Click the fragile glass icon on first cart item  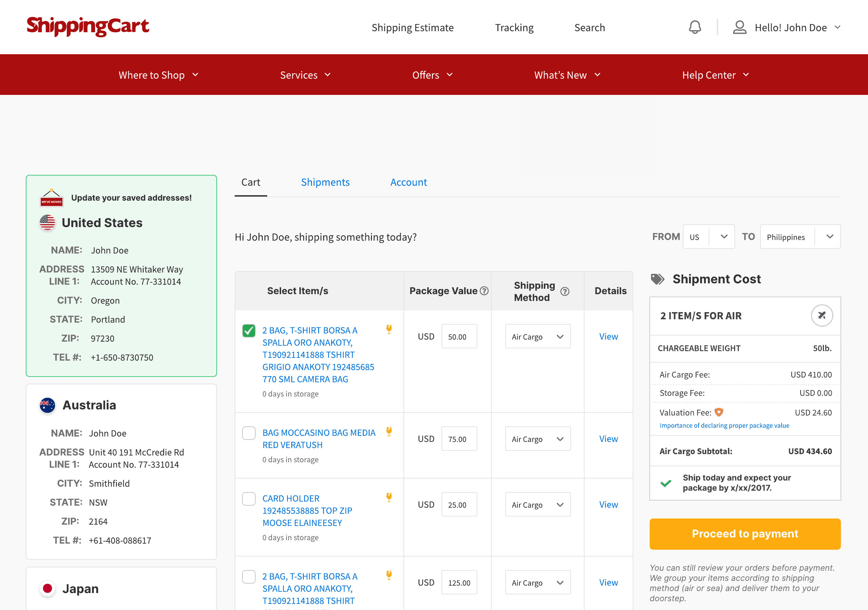point(389,329)
